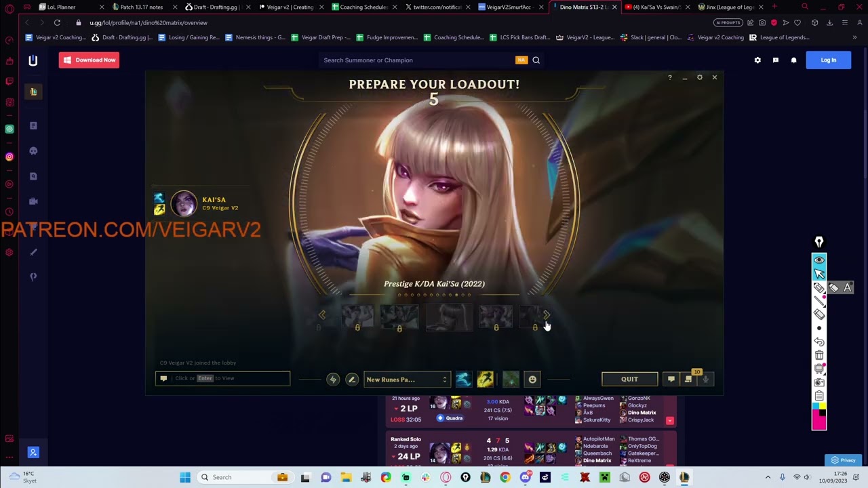Reload the page with browser refresh
This screenshot has width=868, height=488.
tap(57, 22)
